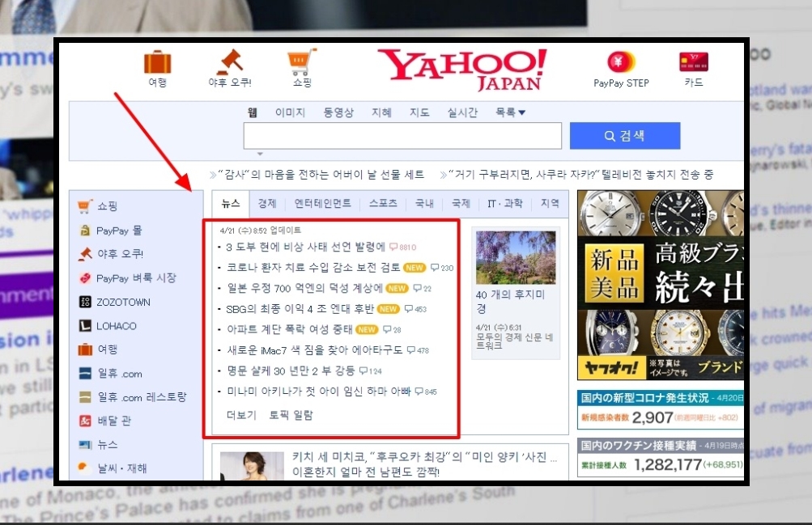Click the LOHACO sidebar icon
Viewport: 812px width, 525px height.
coord(85,326)
